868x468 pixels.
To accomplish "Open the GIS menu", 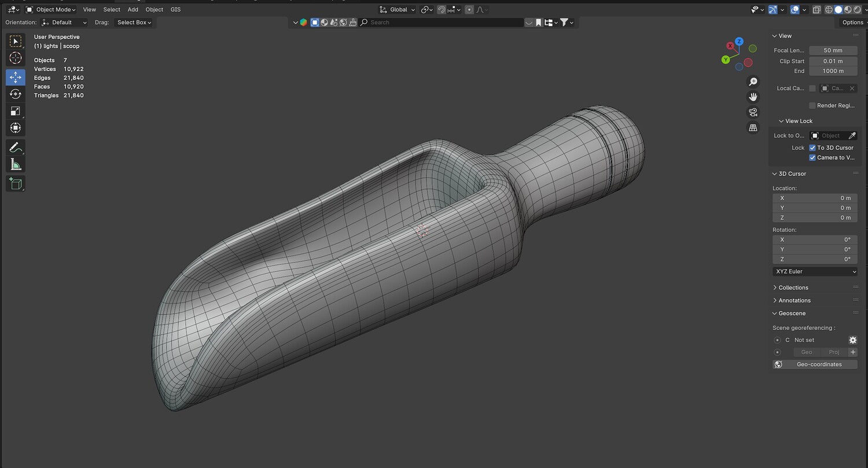I will (176, 9).
